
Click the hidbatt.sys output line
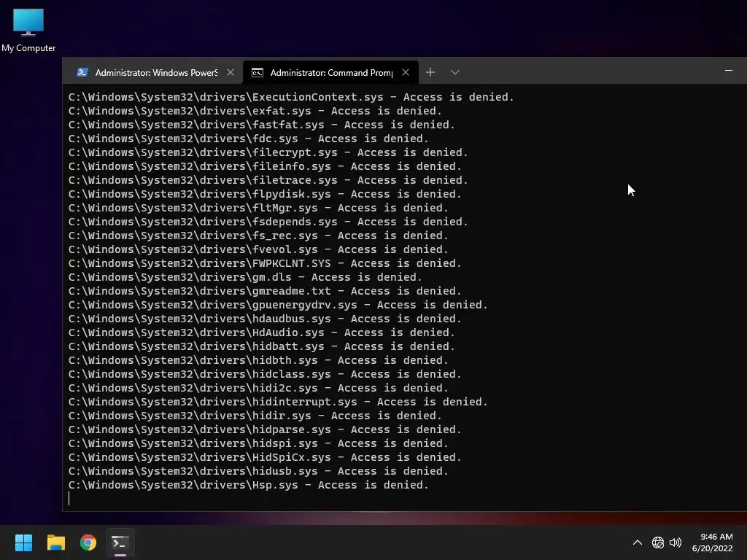coord(262,346)
